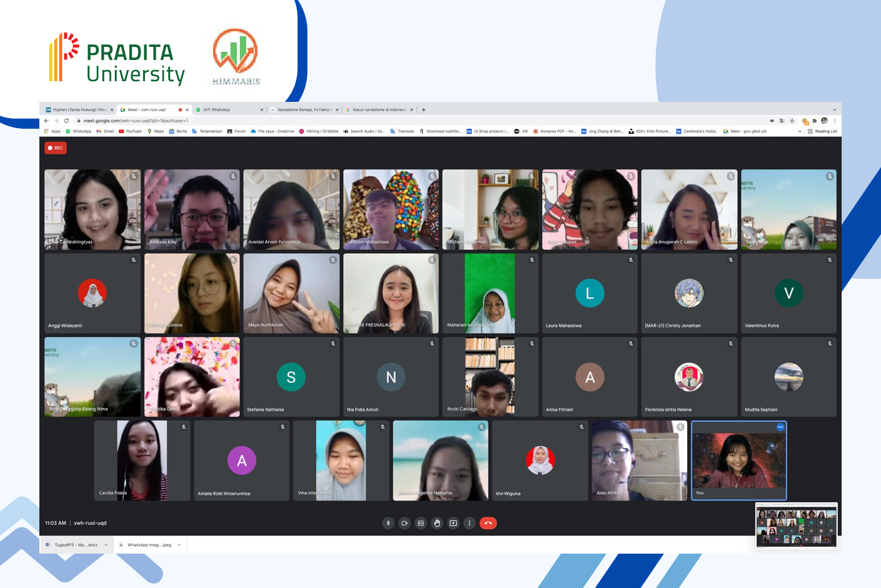The image size is (881, 588).
Task: Close the (47) WhatsApp tab
Action: click(x=262, y=110)
